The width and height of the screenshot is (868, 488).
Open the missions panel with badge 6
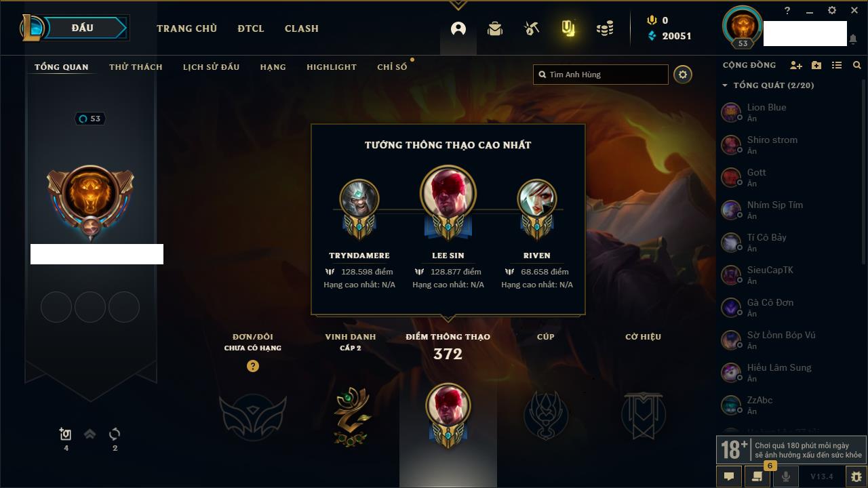pos(757,476)
